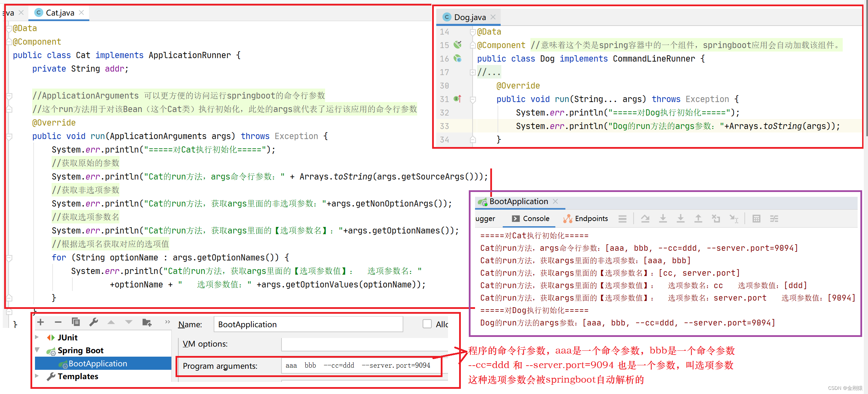The width and height of the screenshot is (868, 394).
Task: Select BootApplication in the configurations tree
Action: coord(103,364)
